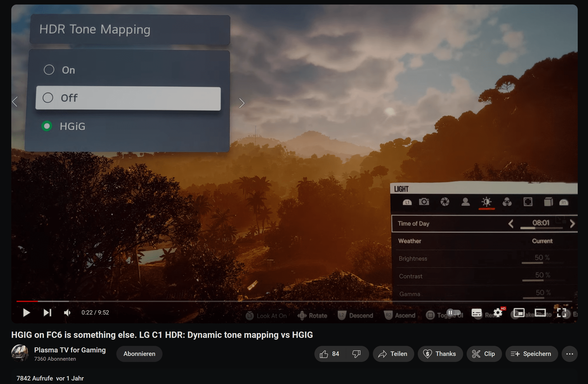Click the Clip button

(484, 354)
